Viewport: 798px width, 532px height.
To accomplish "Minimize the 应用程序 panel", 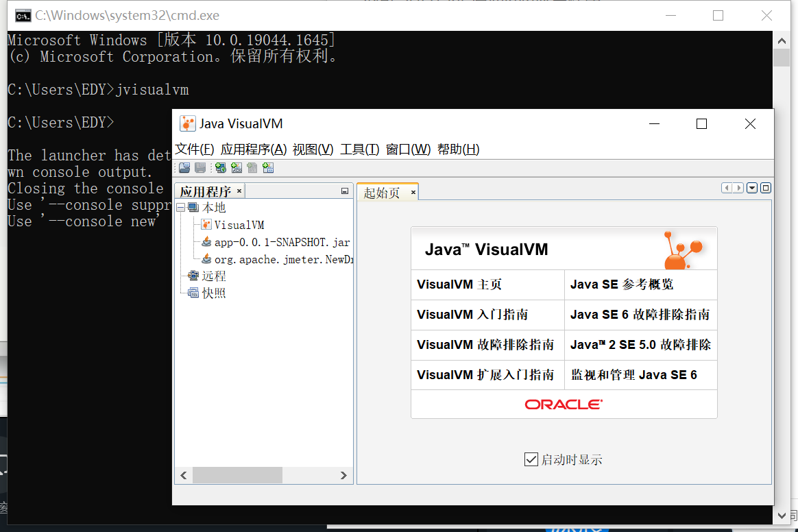I will click(345, 191).
